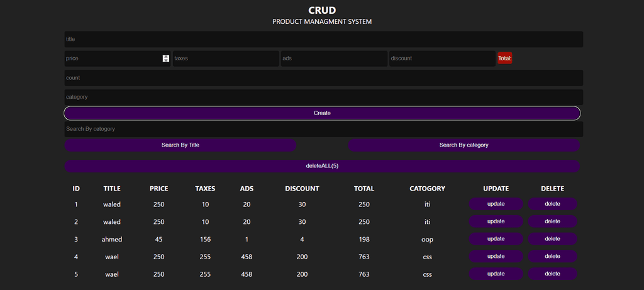Click the Search By category button
Image resolution: width=644 pixels, height=290 pixels.
[x=464, y=145]
